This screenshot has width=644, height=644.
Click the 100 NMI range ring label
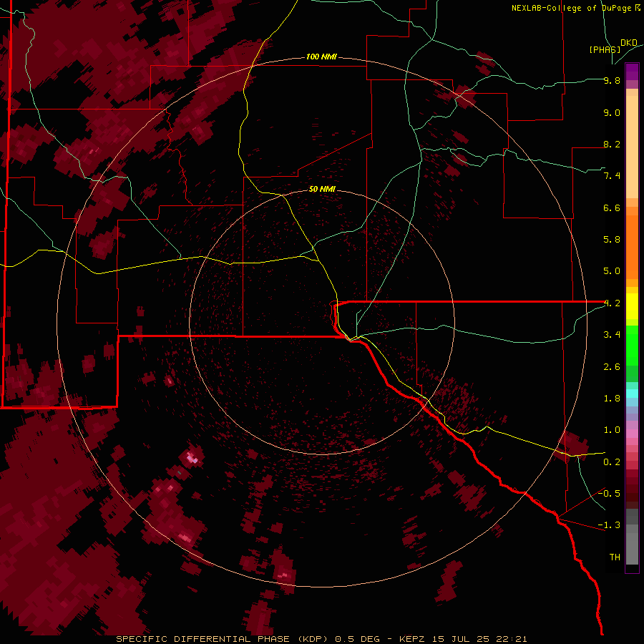321,57
